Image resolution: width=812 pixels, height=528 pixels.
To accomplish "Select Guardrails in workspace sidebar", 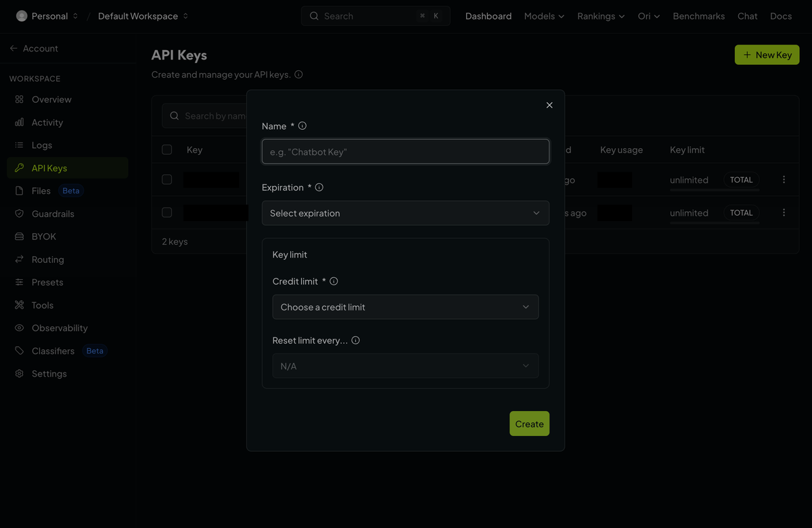I will click(68, 214).
